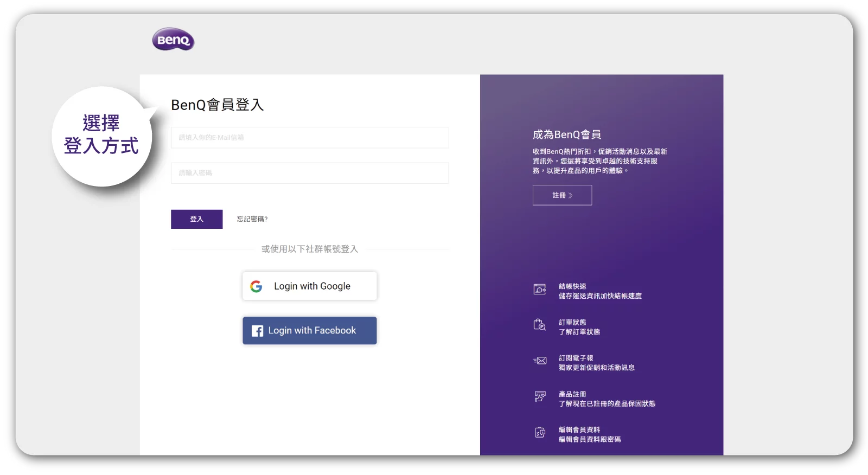Image resolution: width=868 pixels, height=475 pixels.
Task: Sign in using Login with Google button
Action: tap(310, 286)
